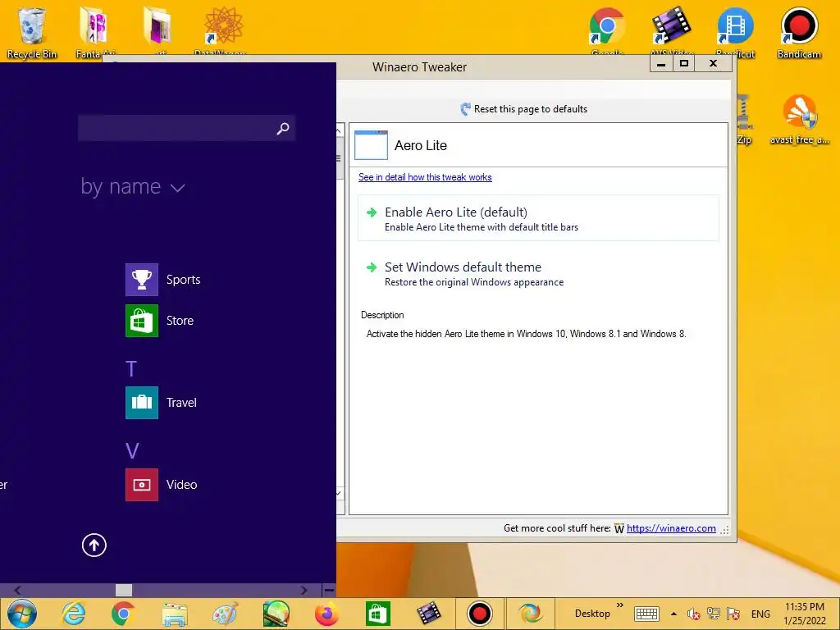Click the touch keyboard icon in the taskbar
Image resolution: width=840 pixels, height=630 pixels.
click(x=646, y=614)
